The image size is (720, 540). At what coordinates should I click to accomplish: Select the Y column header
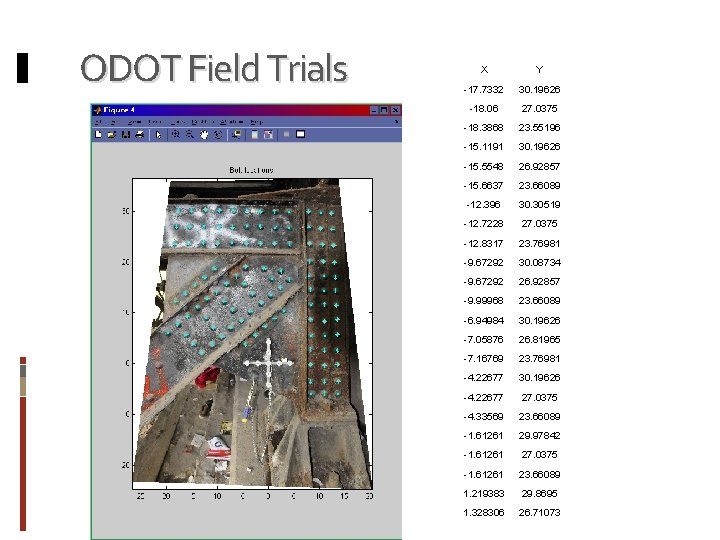point(540,70)
